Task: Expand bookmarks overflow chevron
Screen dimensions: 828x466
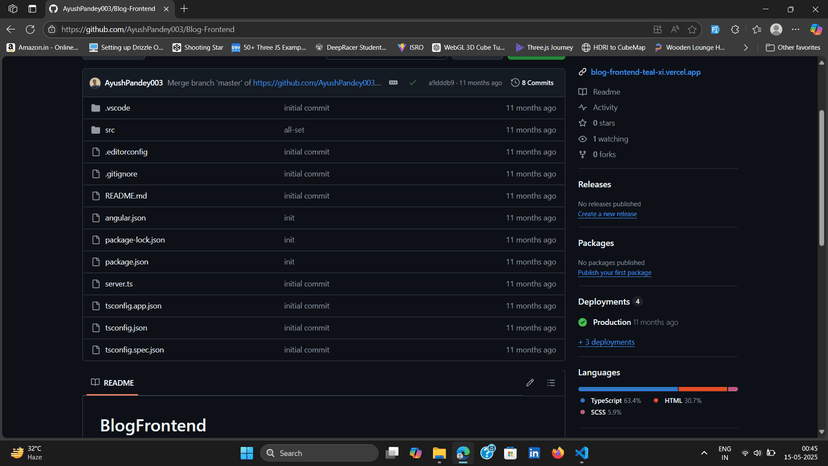Action: point(746,48)
